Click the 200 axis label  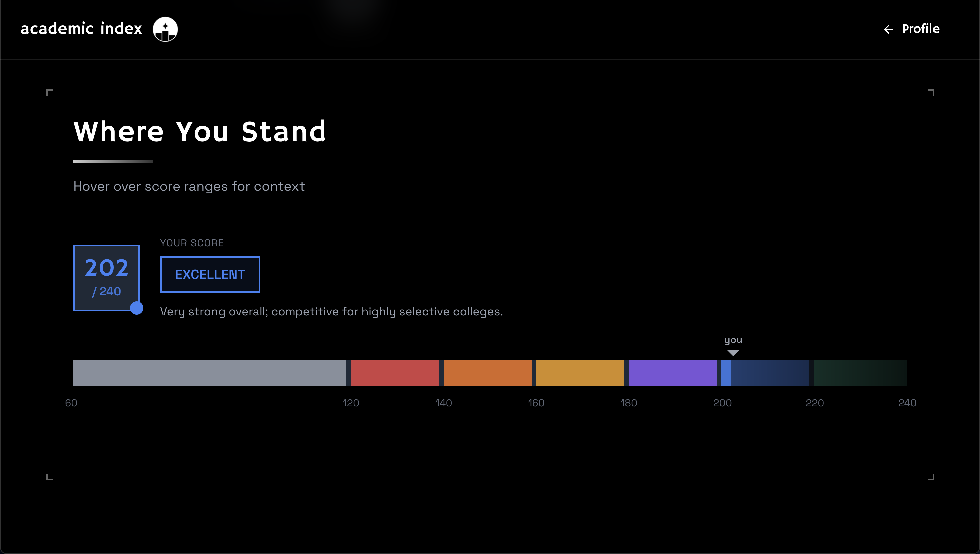coord(722,403)
